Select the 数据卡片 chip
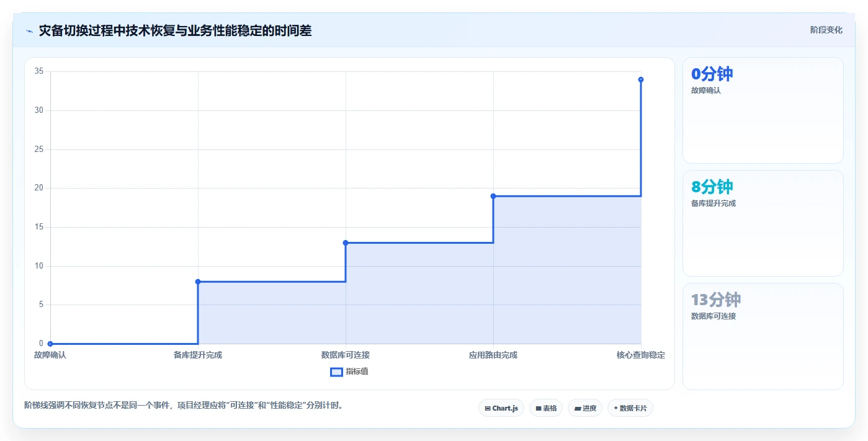This screenshot has height=441, width=868. (x=630, y=408)
